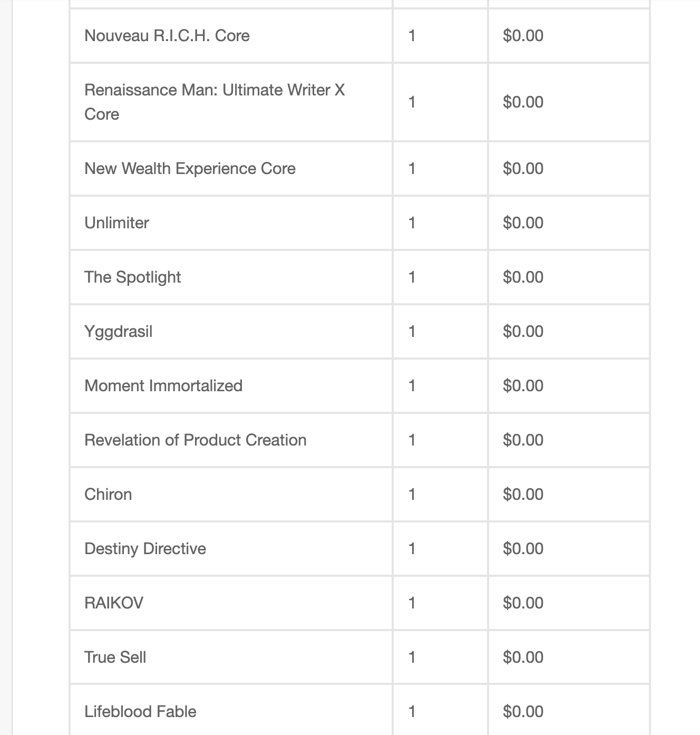This screenshot has height=735, width=700.
Task: Select the Chiron product name
Action: point(108,494)
